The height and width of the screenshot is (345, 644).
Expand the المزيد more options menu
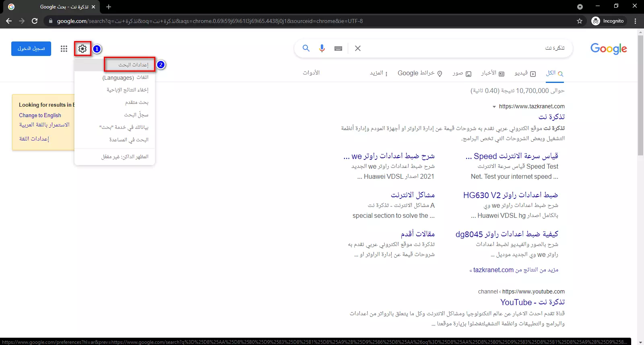pyautogui.click(x=379, y=73)
